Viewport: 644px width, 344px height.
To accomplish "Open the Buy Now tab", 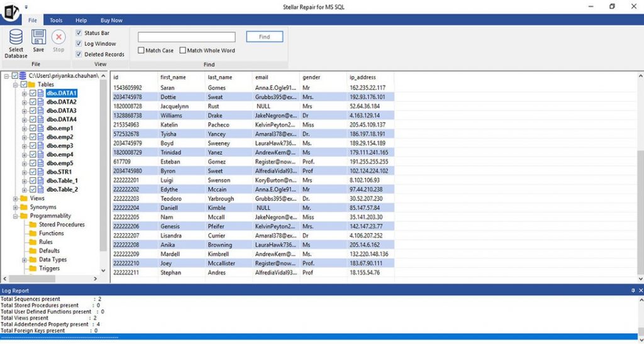I will 112,20.
